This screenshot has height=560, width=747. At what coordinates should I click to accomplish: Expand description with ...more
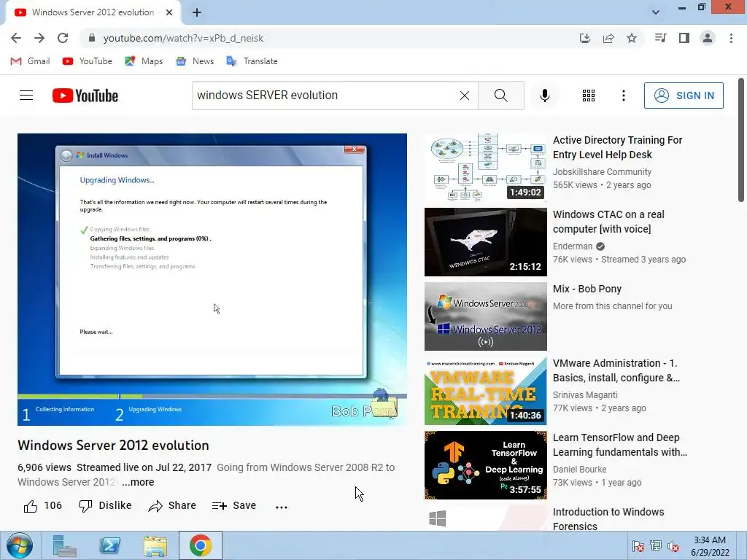(138, 482)
